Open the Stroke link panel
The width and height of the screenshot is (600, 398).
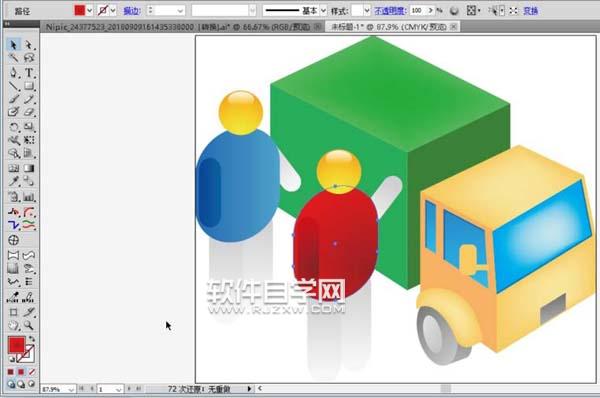[x=132, y=11]
